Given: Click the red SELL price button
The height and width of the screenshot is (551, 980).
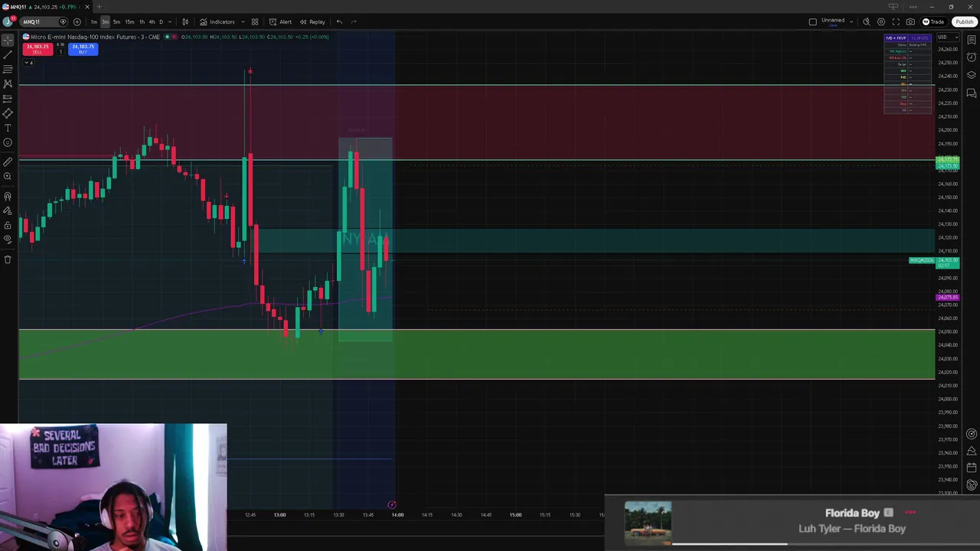Looking at the screenshot, I should pos(38,49).
